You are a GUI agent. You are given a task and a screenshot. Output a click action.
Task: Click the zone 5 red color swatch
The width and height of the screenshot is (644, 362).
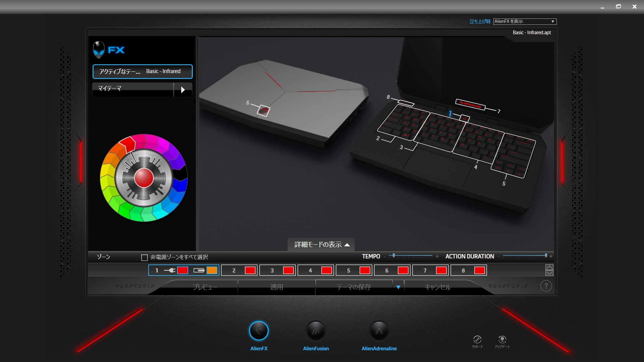pos(365,270)
